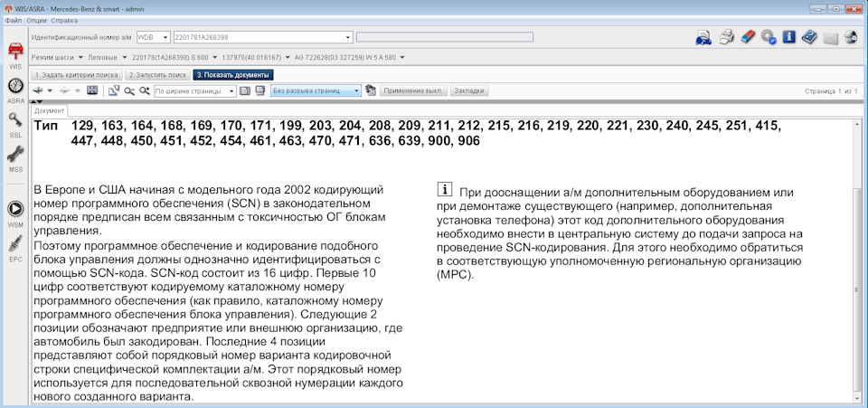
Task: Click the forward navigation arrow icon
Action: tap(65, 90)
